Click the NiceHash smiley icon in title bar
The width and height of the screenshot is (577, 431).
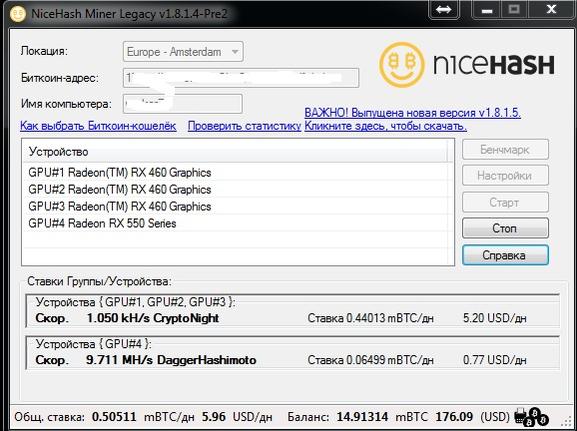(18, 14)
